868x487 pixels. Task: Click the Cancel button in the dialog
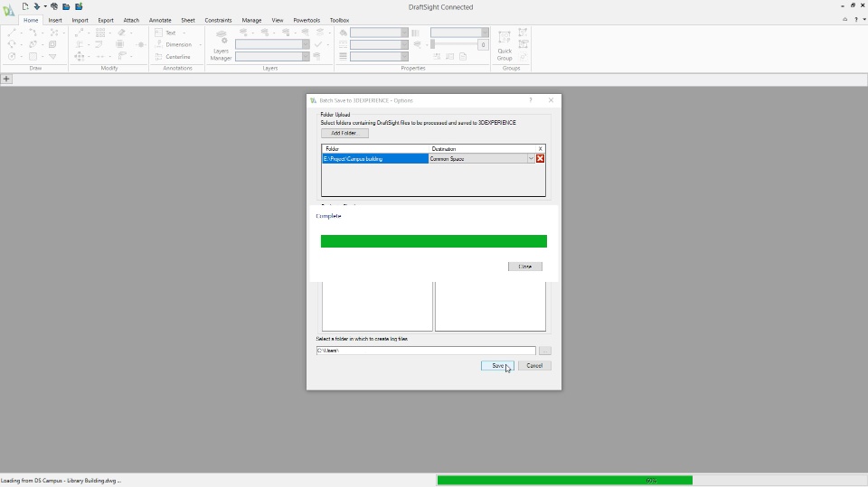(534, 366)
